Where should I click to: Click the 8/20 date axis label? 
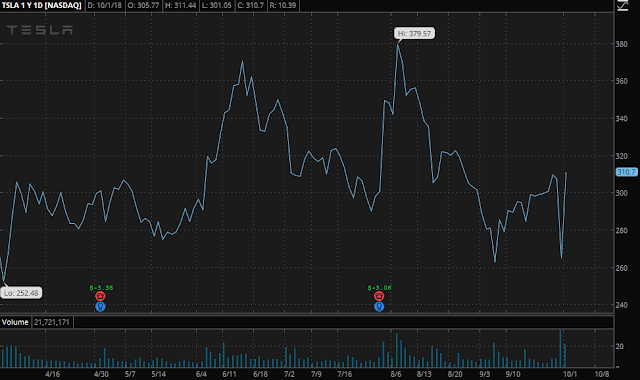[455, 374]
